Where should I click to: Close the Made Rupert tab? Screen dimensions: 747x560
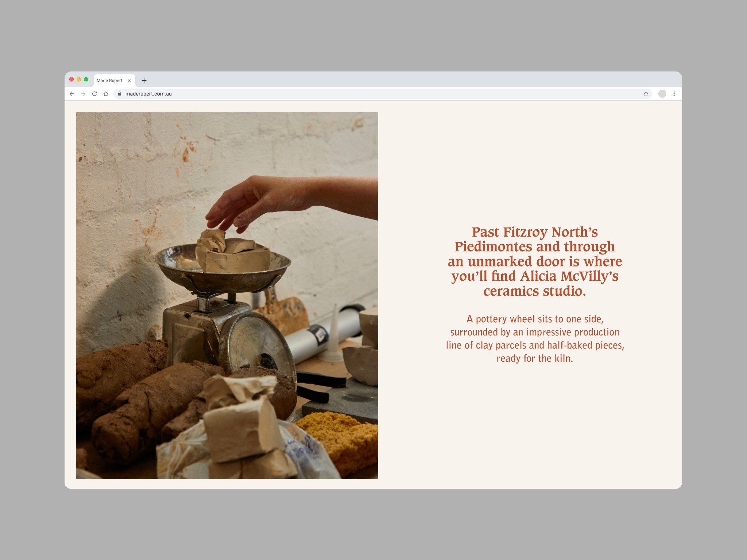129,81
